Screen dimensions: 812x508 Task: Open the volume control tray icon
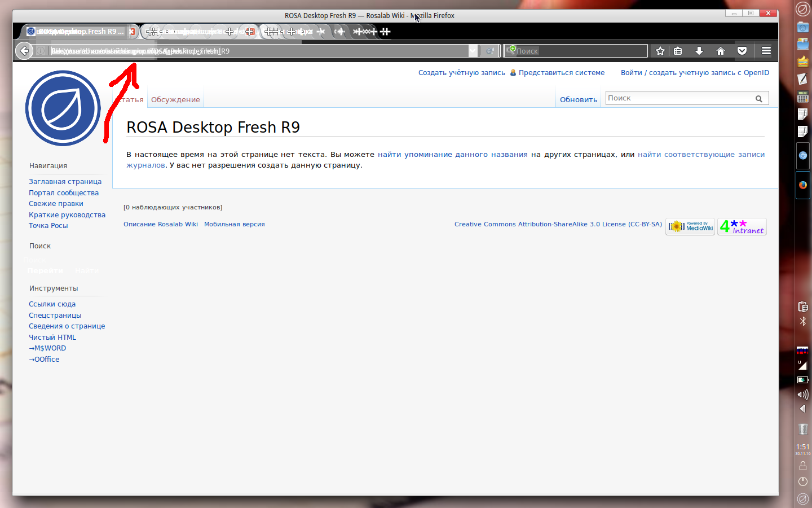click(803, 394)
